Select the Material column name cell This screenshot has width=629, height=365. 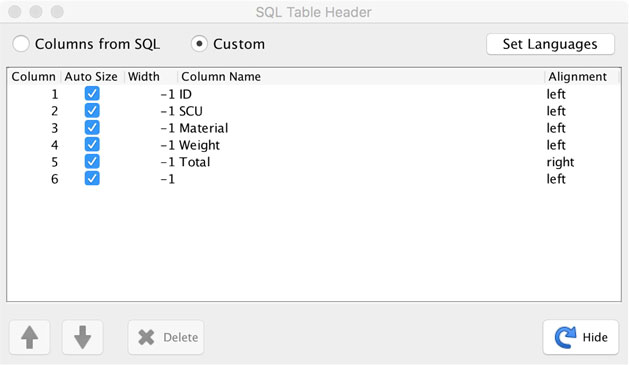(361, 128)
